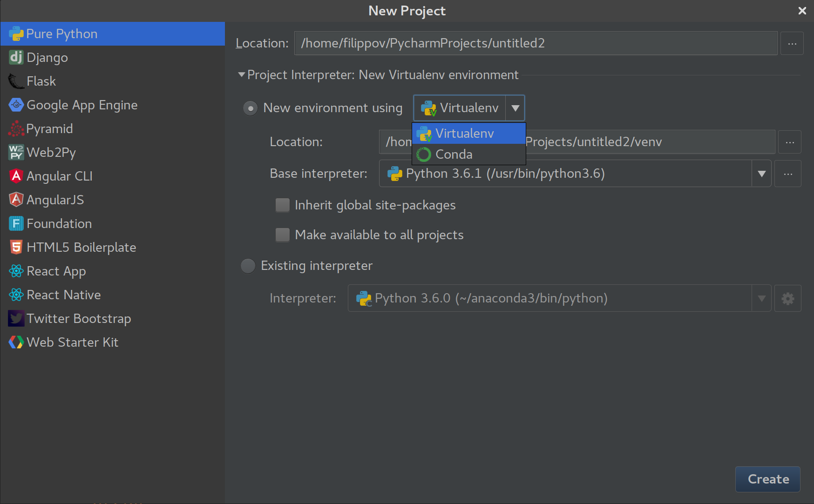Click the Web2Py W2 icon
The width and height of the screenshot is (814, 504).
tap(16, 153)
